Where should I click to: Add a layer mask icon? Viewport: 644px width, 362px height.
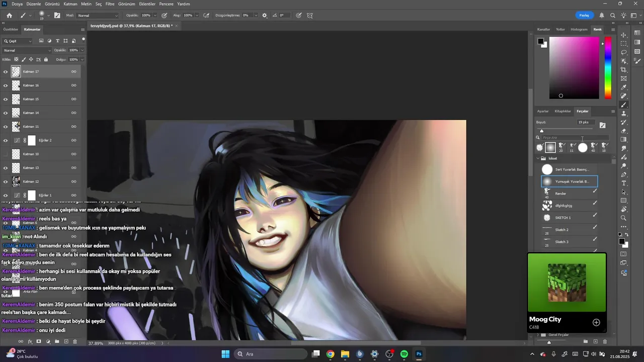(39, 341)
